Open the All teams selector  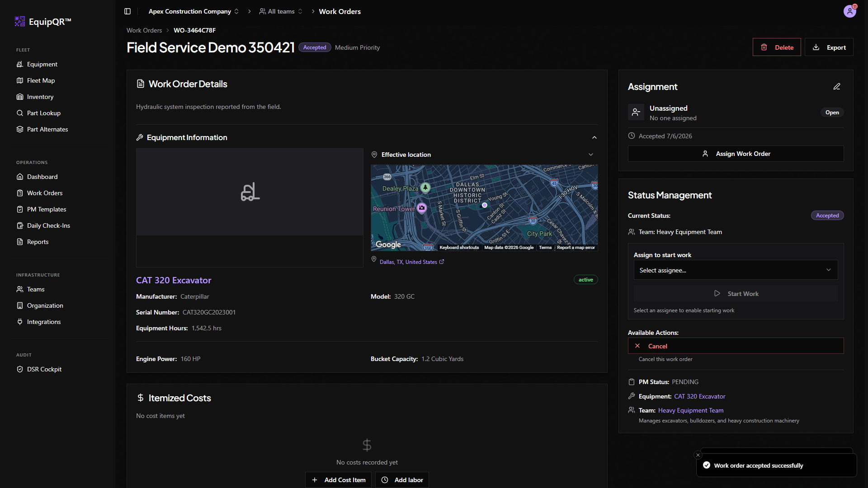(281, 11)
